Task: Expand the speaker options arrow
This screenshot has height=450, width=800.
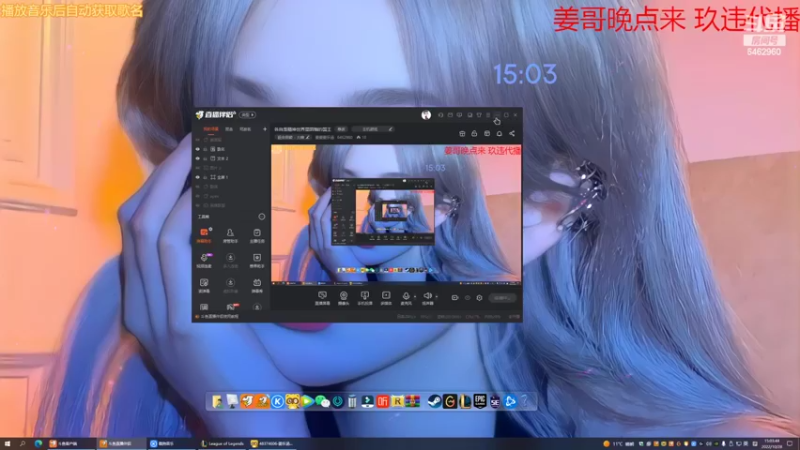Action: (437, 296)
